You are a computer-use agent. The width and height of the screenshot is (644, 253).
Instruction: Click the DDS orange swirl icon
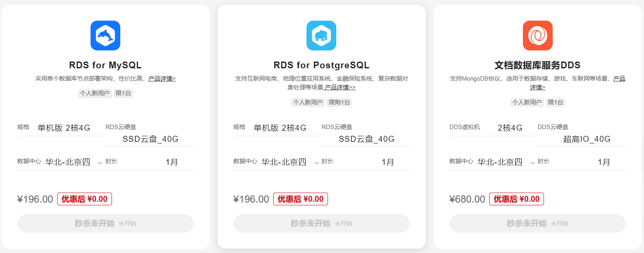[538, 36]
